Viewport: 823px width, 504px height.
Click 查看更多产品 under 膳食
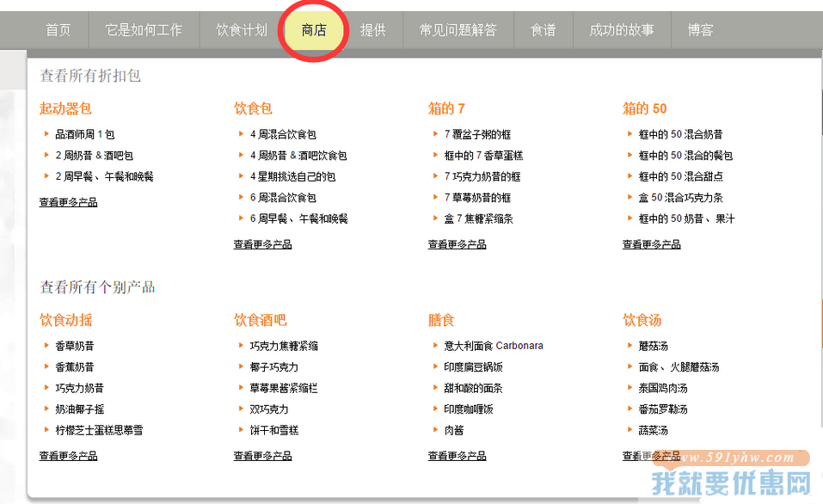pos(457,456)
